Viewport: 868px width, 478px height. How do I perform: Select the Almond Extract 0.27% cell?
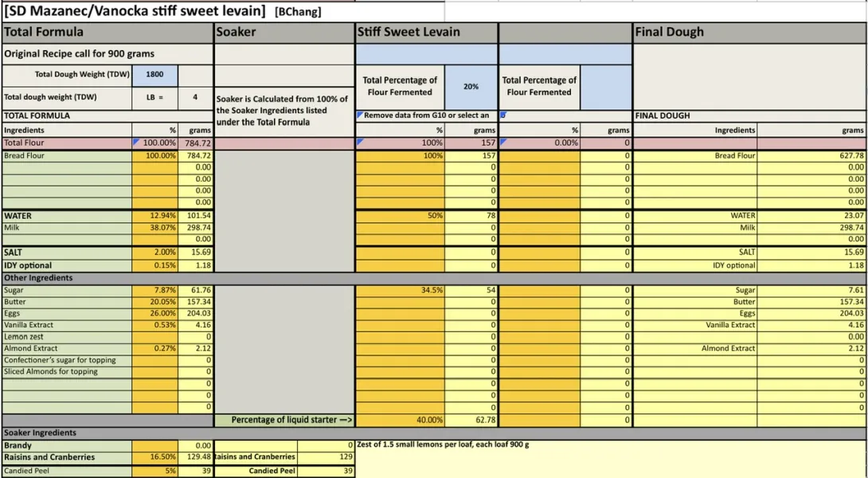pyautogui.click(x=155, y=348)
